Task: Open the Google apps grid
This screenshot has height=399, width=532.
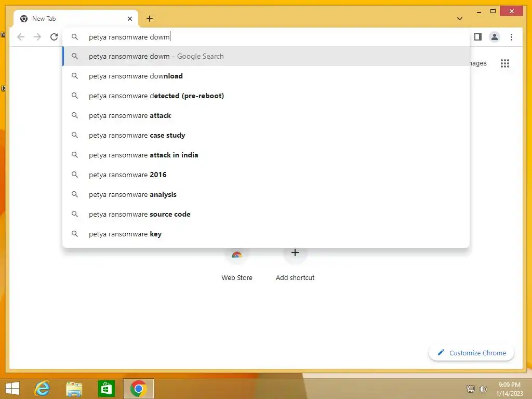Action: (x=505, y=63)
